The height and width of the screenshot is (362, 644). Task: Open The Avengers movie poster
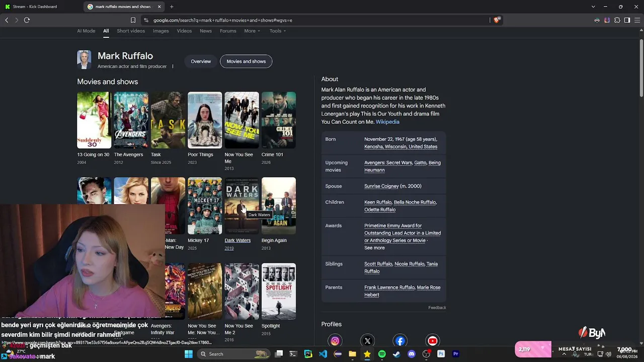click(x=131, y=120)
